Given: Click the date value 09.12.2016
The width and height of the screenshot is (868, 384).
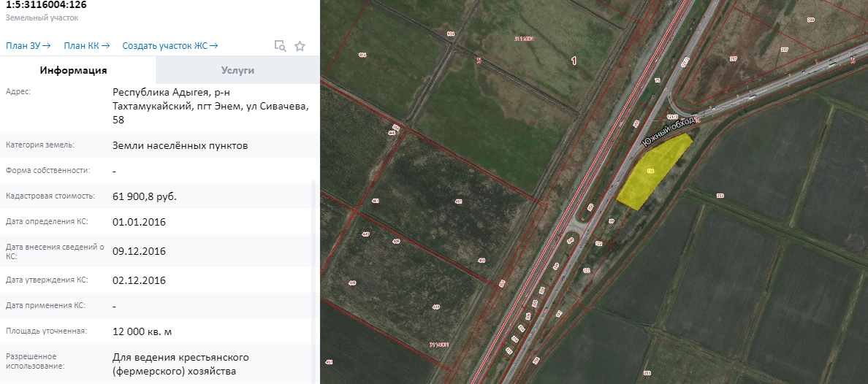Looking at the screenshot, I should pos(139,251).
